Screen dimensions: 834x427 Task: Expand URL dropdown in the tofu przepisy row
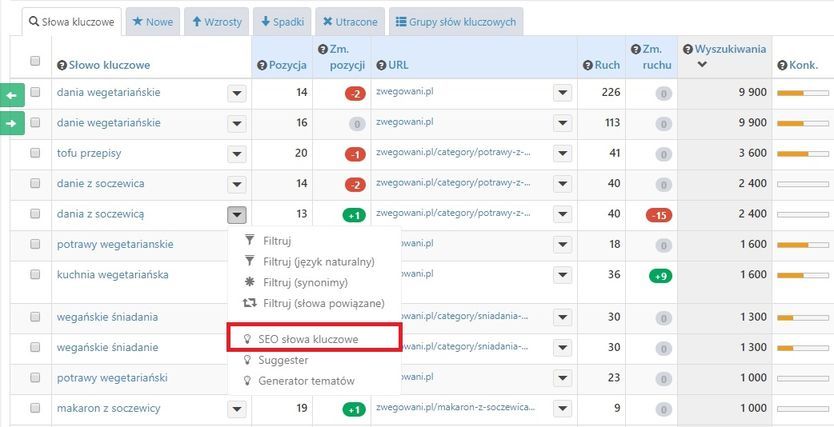click(561, 154)
